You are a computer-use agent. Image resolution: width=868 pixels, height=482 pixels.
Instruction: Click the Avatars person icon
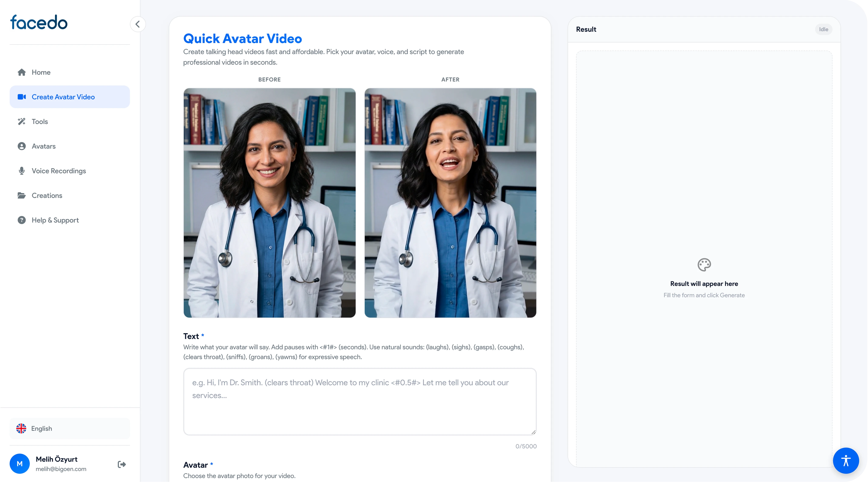click(21, 146)
